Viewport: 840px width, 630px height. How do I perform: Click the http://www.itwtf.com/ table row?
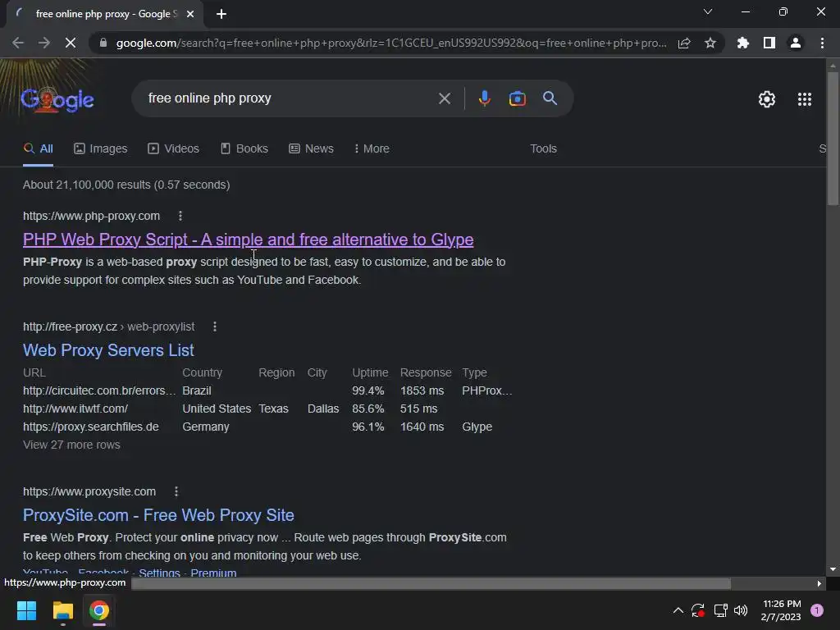tap(75, 409)
